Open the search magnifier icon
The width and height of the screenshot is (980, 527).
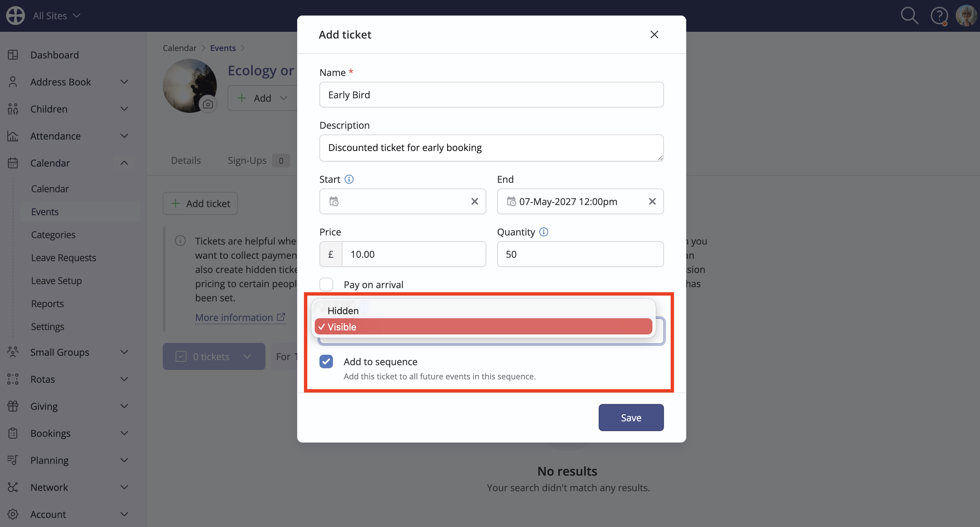tap(910, 16)
